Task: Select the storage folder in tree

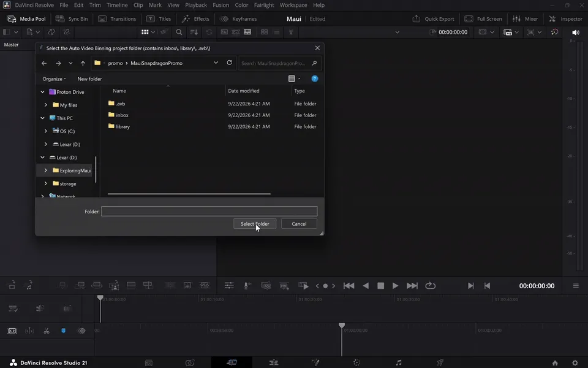Action: click(x=64, y=183)
